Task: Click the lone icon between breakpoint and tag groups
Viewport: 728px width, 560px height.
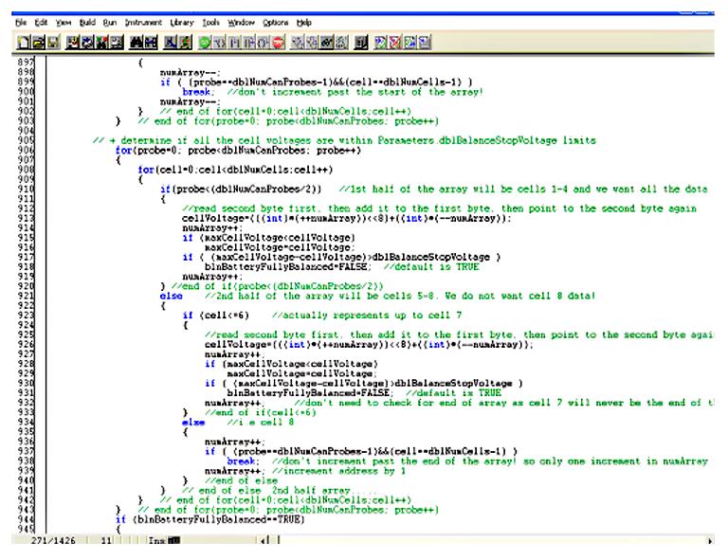Action: click(361, 43)
